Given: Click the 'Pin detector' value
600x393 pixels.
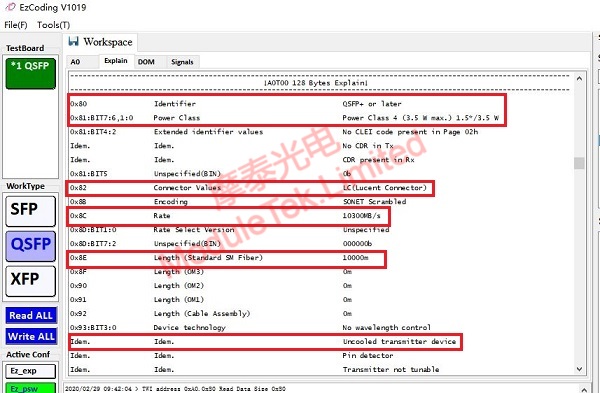Looking at the screenshot, I should point(368,355).
